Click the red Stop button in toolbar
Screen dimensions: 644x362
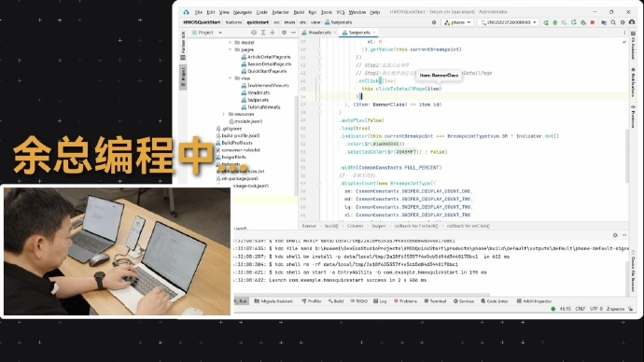(593, 22)
